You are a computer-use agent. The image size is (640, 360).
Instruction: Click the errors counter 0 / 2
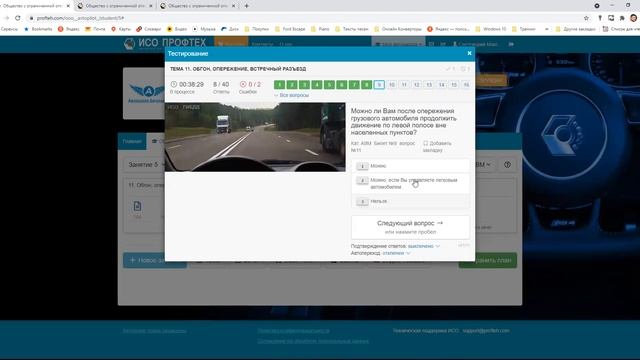(250, 84)
